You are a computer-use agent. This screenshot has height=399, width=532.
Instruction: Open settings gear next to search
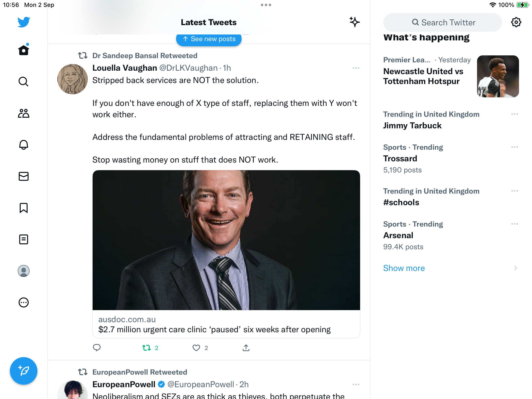point(516,22)
